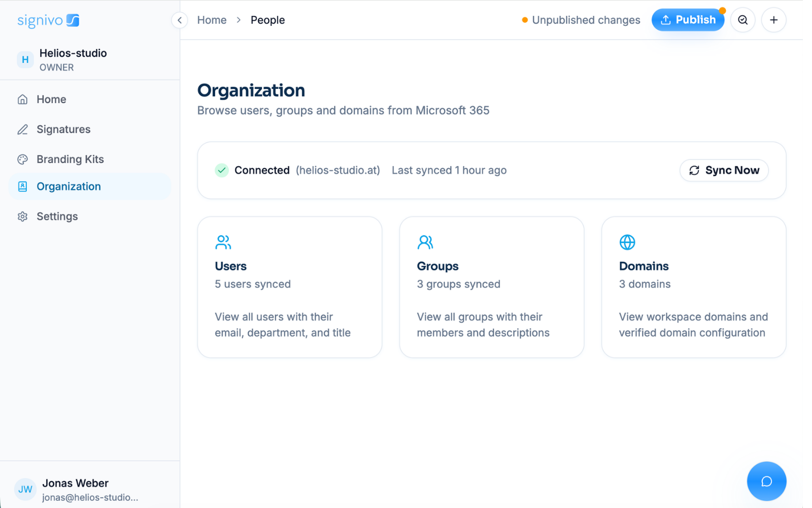The height and width of the screenshot is (508, 812).
Task: Open the Helios-studio workspace switcher
Action: [90, 60]
